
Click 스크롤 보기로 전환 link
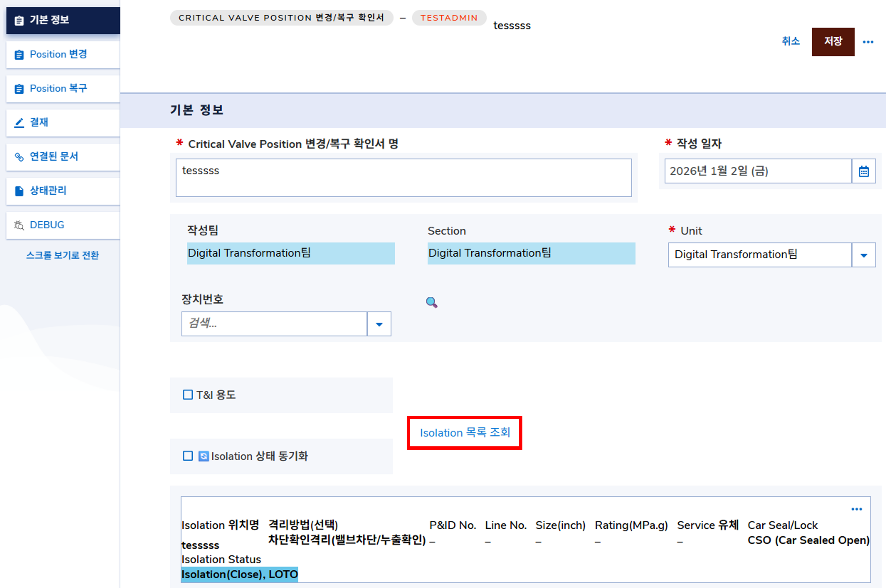click(62, 255)
